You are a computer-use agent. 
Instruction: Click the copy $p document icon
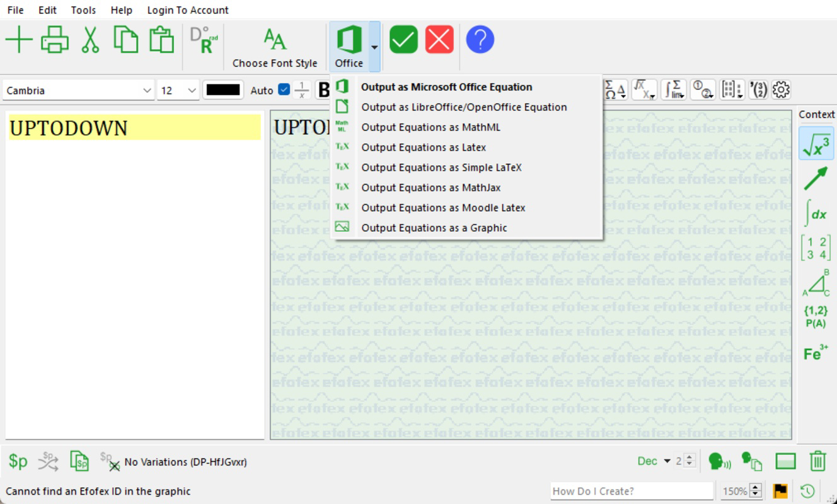click(79, 461)
